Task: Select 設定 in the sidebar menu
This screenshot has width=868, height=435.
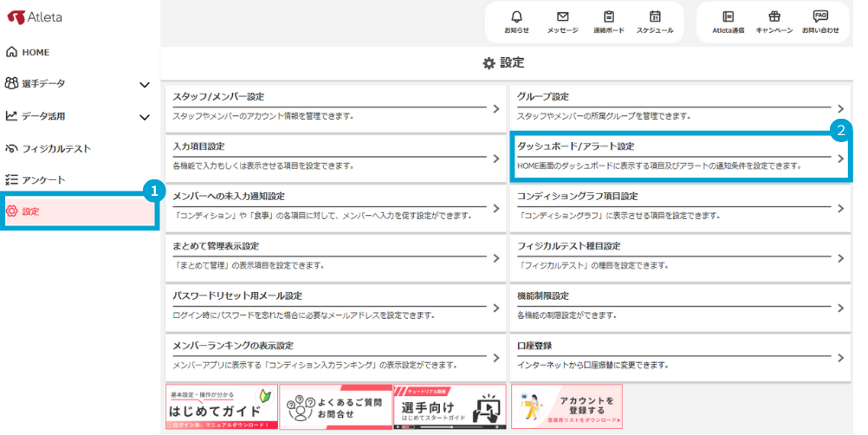Action: pos(31,211)
